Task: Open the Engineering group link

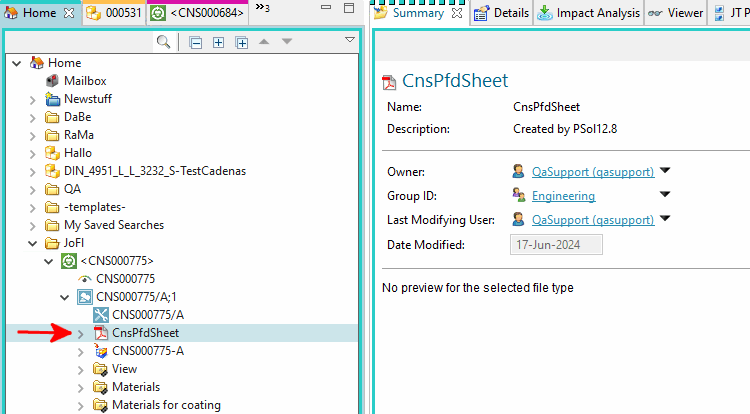Action: tap(563, 196)
